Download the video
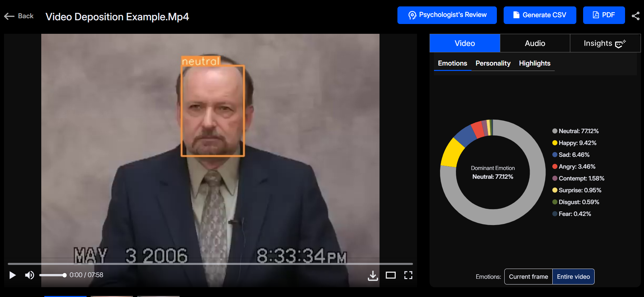 373,275
